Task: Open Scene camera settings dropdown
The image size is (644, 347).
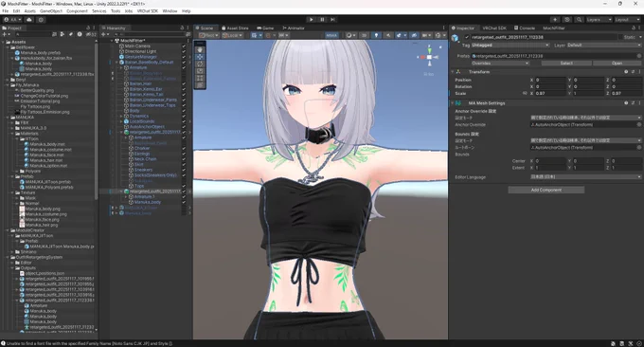Action: [x=427, y=35]
